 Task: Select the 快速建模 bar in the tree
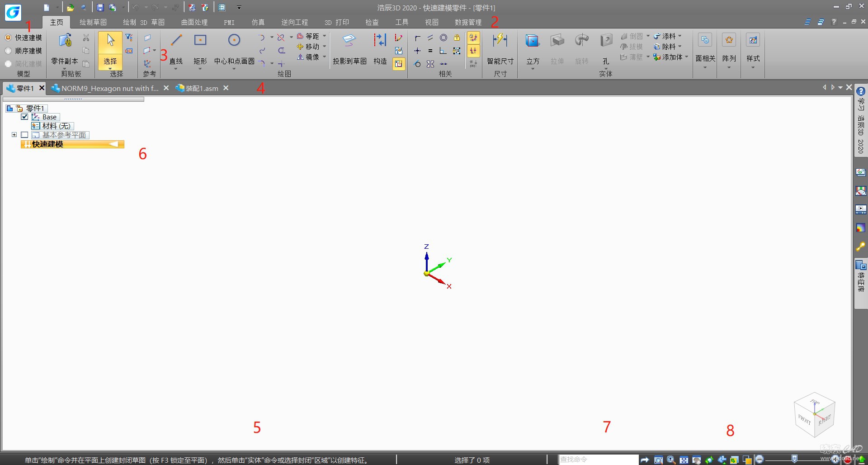(x=72, y=144)
